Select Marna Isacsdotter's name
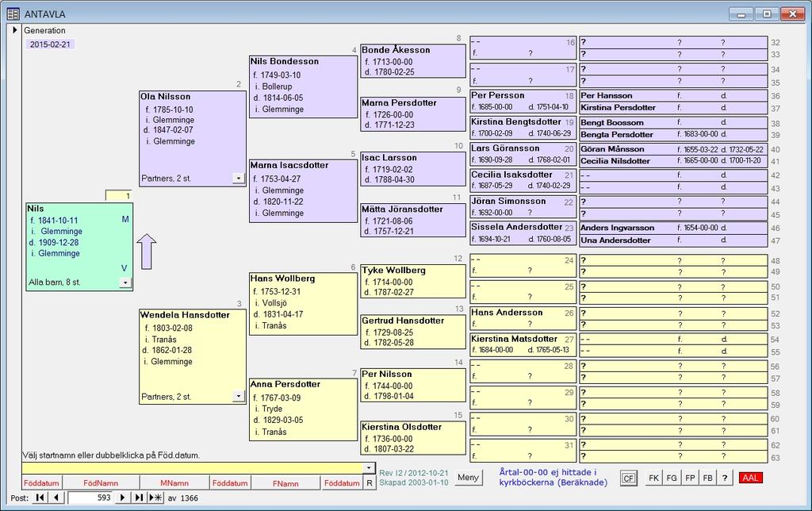 [x=289, y=165]
